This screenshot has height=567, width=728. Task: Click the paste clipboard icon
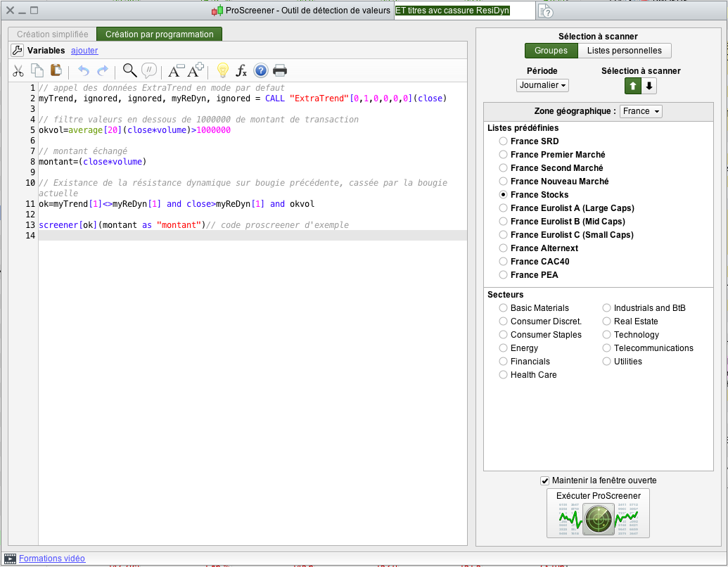click(x=56, y=70)
